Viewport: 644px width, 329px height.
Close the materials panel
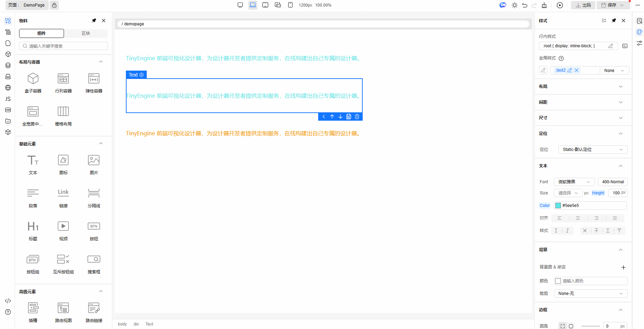[104, 21]
